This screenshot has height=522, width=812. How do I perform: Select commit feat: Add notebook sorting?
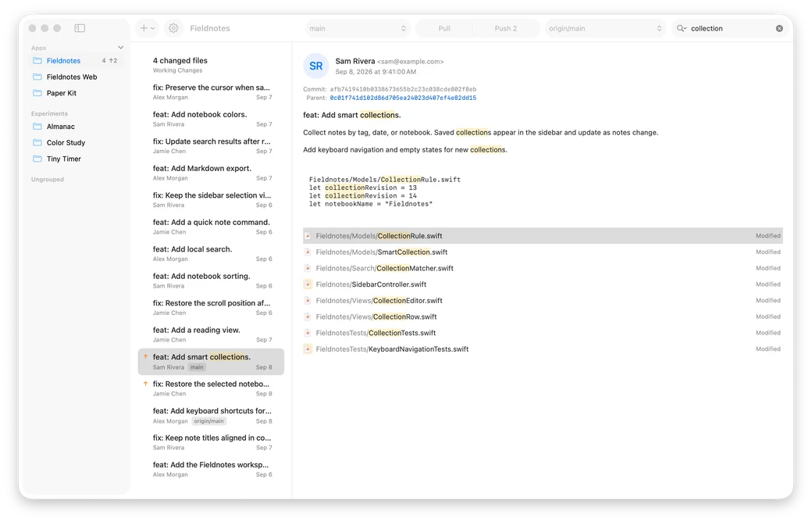(211, 281)
